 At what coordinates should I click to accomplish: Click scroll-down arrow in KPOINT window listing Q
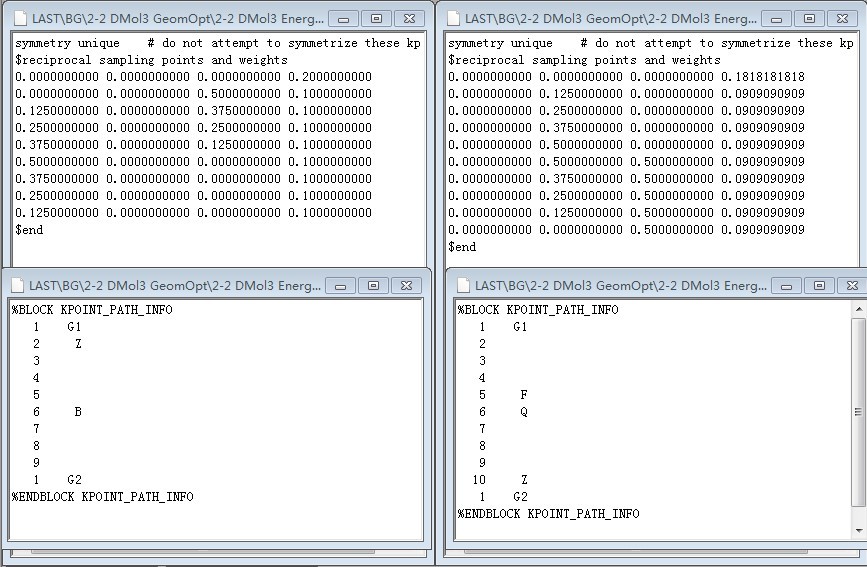click(859, 531)
